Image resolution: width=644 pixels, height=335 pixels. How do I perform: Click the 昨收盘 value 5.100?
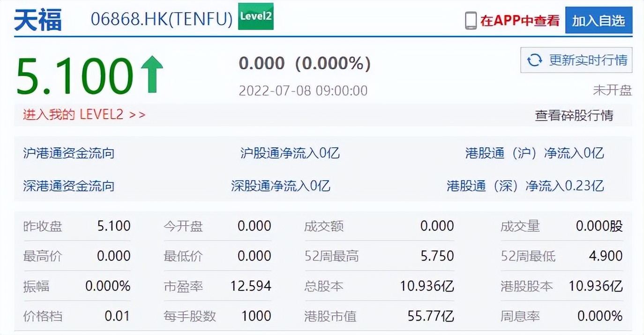point(114,226)
